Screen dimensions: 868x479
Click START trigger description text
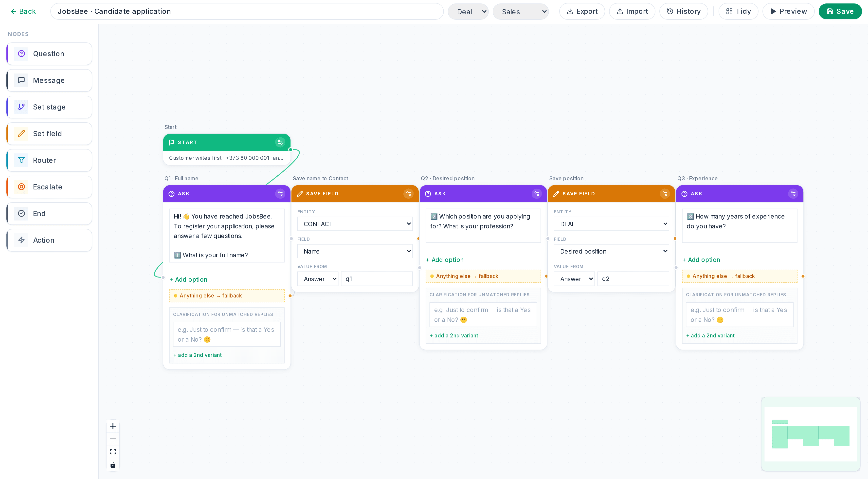click(226, 158)
